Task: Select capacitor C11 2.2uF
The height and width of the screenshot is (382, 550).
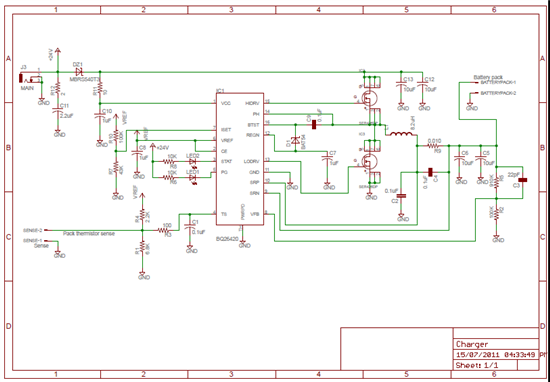Action: coord(58,110)
